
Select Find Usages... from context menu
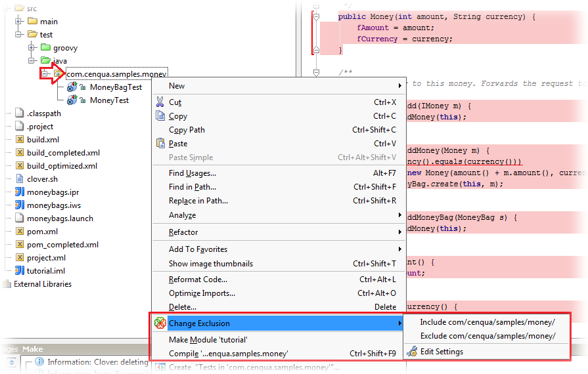[x=192, y=173]
